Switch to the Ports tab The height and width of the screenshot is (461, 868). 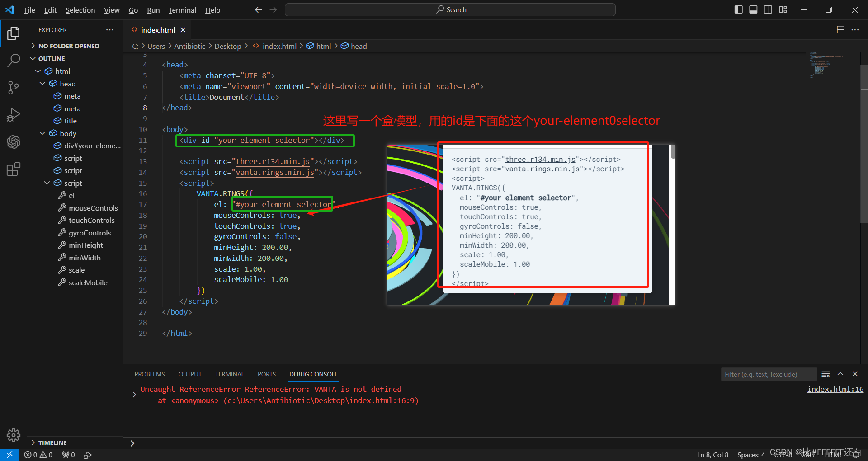click(x=267, y=374)
